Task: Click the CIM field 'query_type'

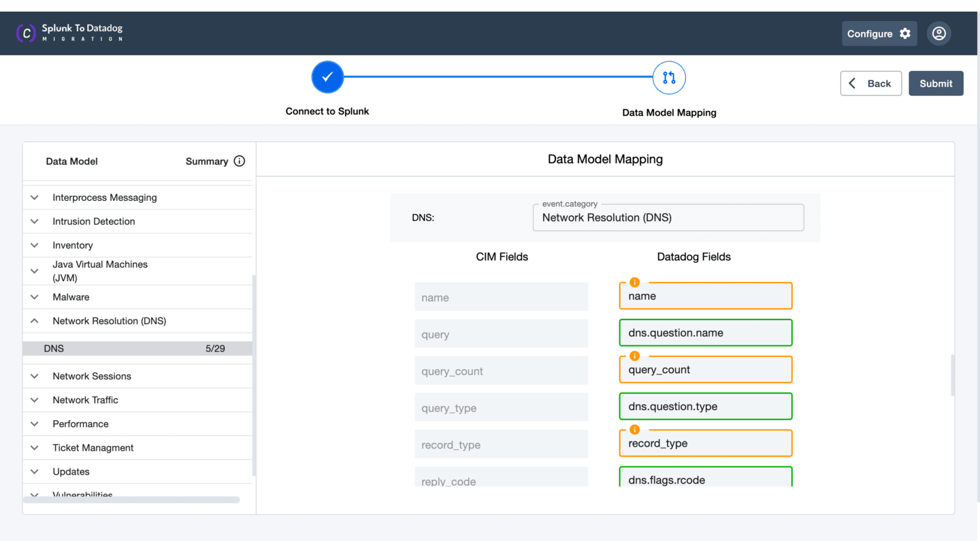Action: click(x=502, y=407)
